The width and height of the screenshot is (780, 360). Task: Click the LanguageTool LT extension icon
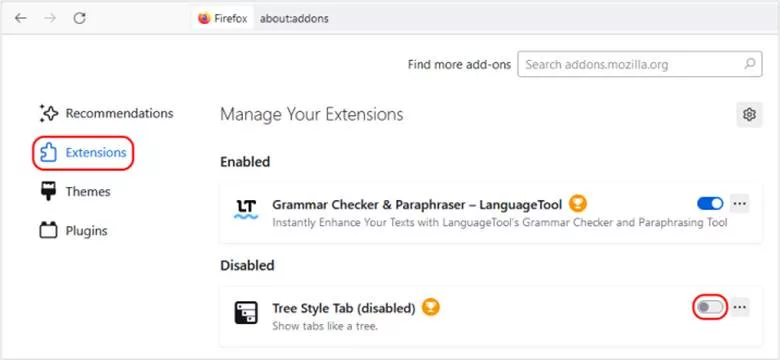click(x=246, y=209)
